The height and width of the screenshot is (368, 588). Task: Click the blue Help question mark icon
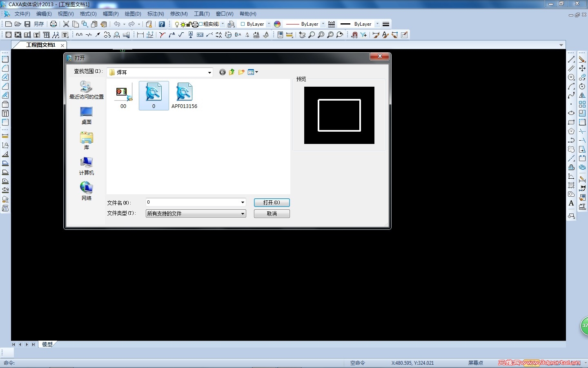(x=162, y=24)
